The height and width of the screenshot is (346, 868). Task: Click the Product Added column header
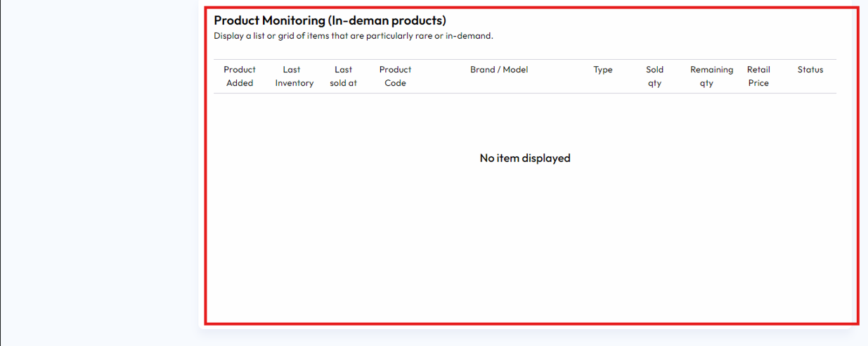click(240, 76)
